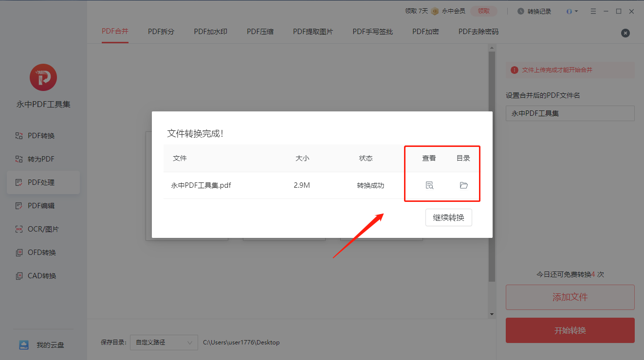Click the PDF转换 sidebar icon
This screenshot has height=360, width=644.
coord(19,136)
